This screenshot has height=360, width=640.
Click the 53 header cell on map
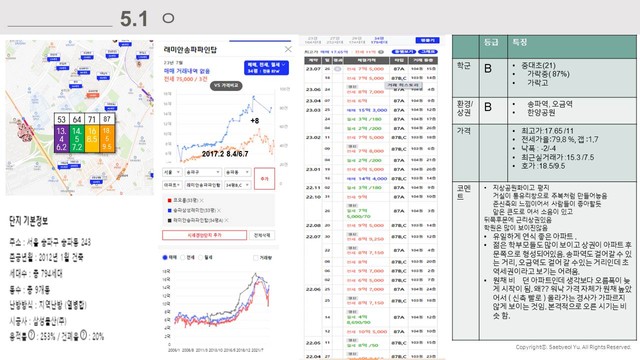tap(62, 119)
